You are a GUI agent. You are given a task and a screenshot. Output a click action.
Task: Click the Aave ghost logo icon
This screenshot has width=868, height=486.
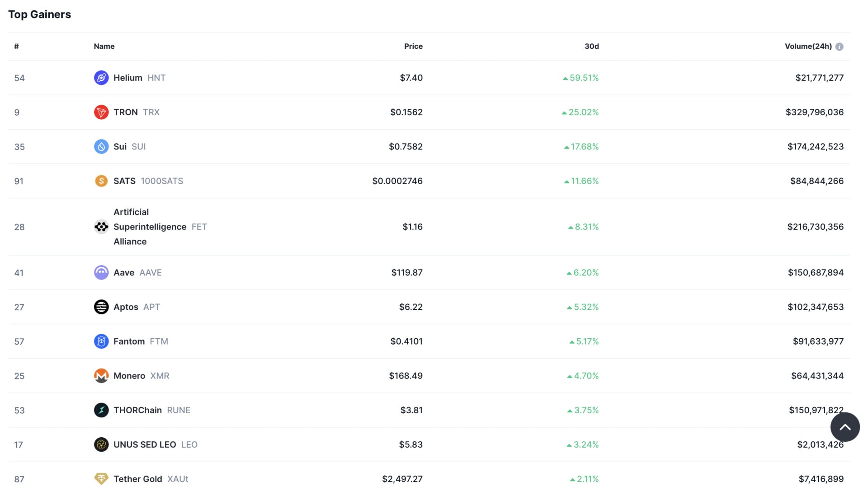coord(101,272)
